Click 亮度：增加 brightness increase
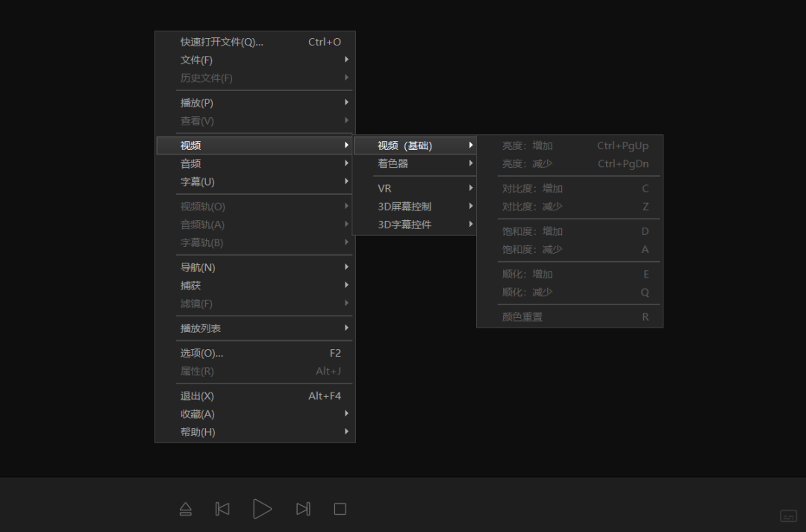 point(569,145)
